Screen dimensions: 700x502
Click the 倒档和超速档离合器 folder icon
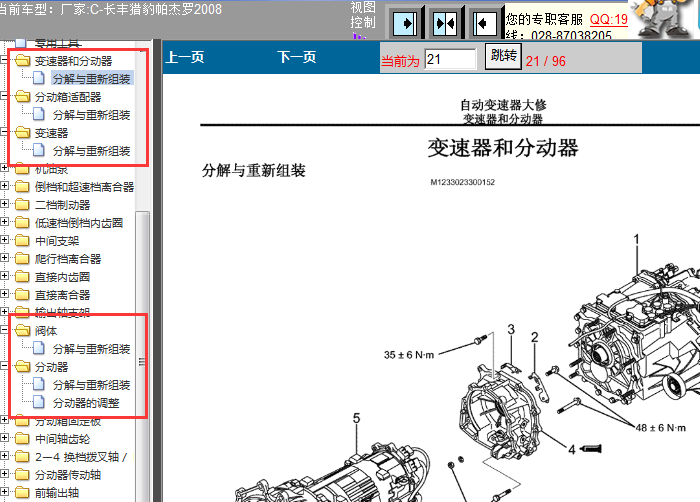[22, 186]
